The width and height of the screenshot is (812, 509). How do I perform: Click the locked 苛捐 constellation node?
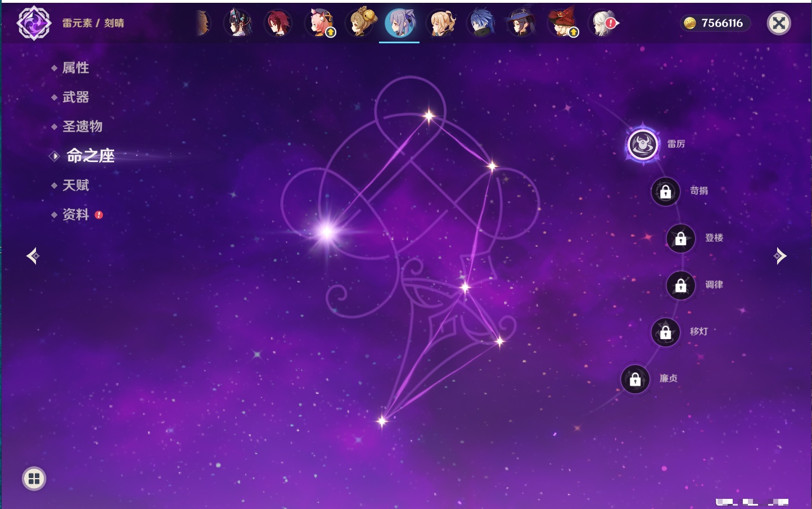click(x=665, y=192)
